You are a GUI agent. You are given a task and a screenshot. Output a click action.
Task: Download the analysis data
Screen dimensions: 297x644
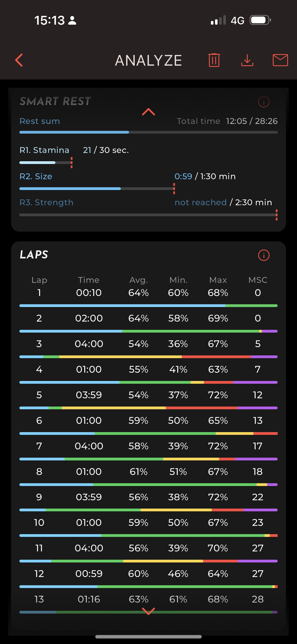pyautogui.click(x=247, y=60)
